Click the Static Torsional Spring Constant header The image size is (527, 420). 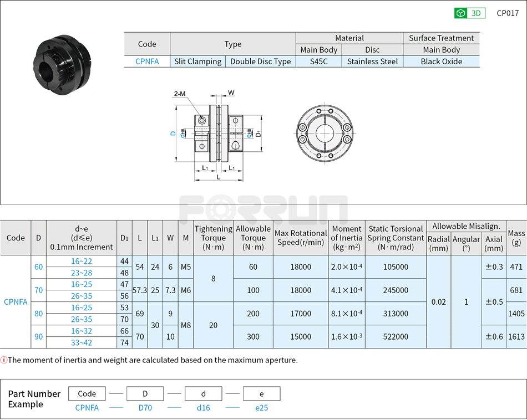pyautogui.click(x=396, y=238)
